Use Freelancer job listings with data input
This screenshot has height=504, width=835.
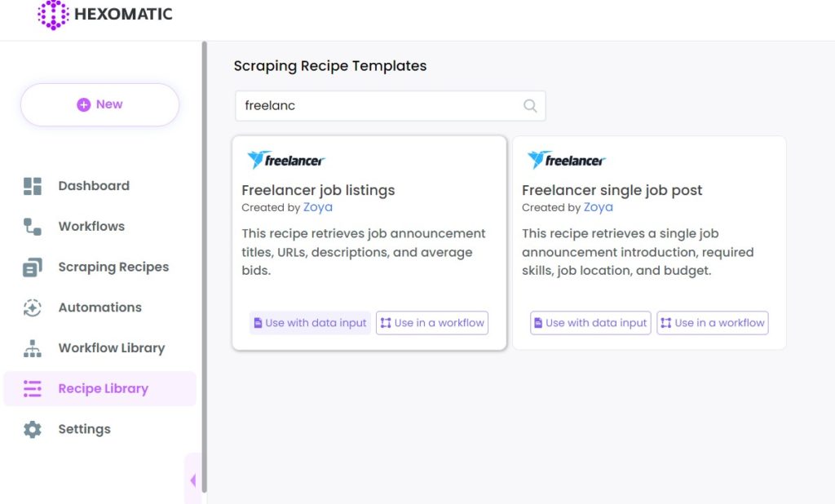pos(310,323)
